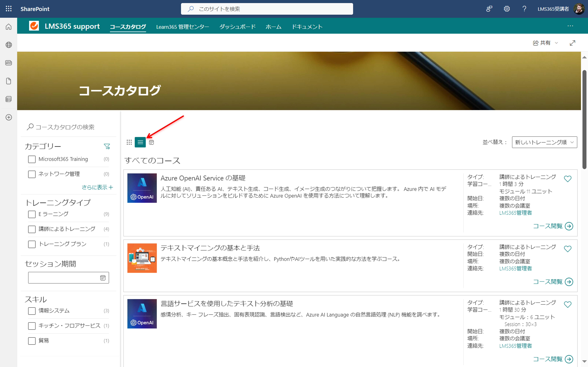The width and height of the screenshot is (588, 367).
Task: Favorite the テキストマイニング course heart
Action: coord(568,249)
